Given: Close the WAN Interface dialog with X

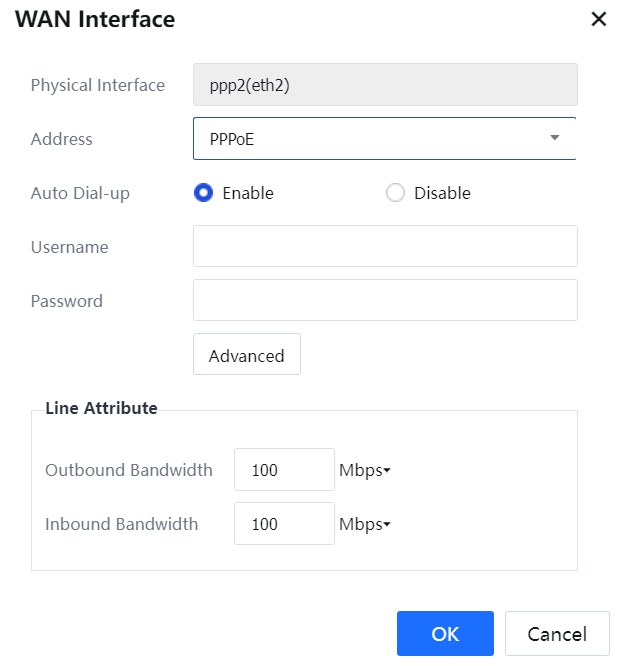Looking at the screenshot, I should pyautogui.click(x=599, y=19).
